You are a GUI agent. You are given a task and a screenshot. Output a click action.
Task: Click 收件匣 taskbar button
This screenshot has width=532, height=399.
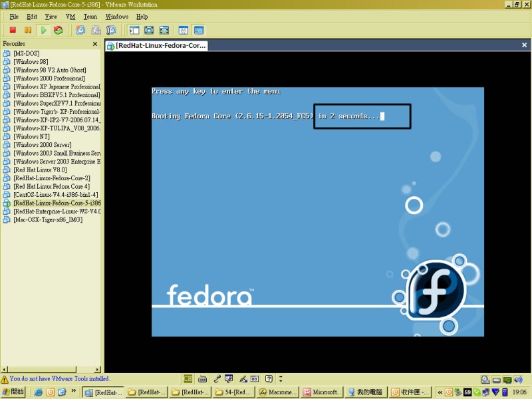[x=411, y=392]
